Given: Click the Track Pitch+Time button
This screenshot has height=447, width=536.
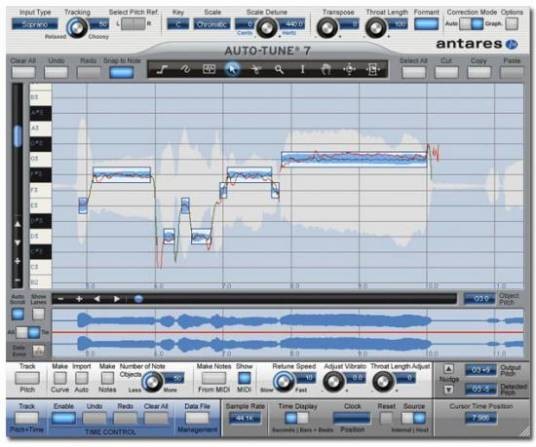Looking at the screenshot, I should [27, 418].
